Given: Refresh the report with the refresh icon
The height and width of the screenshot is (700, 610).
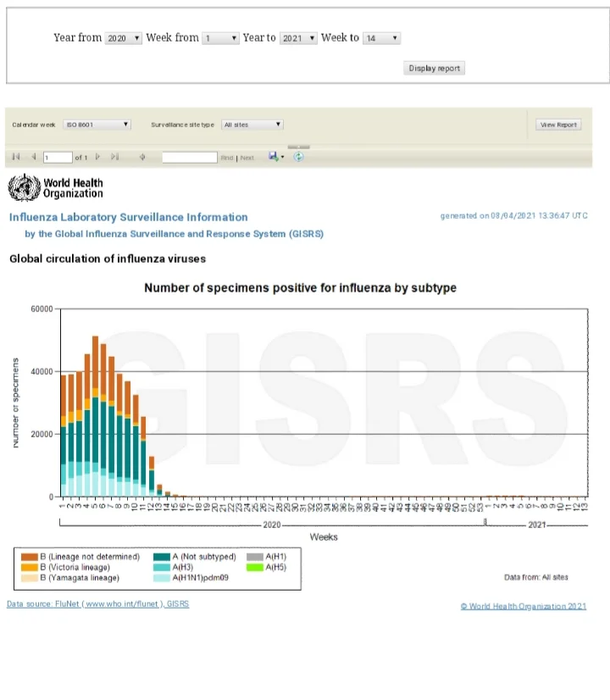Looking at the screenshot, I should 298,157.
